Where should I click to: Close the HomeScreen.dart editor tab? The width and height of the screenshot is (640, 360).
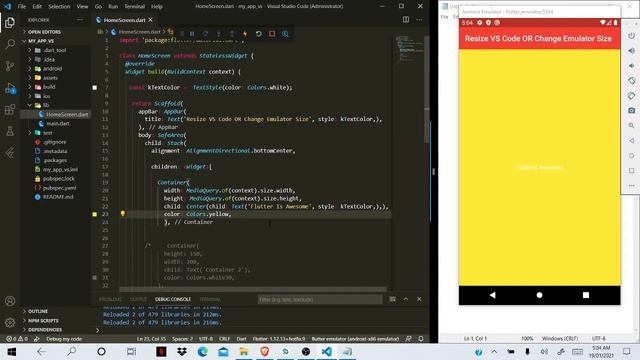(151, 20)
